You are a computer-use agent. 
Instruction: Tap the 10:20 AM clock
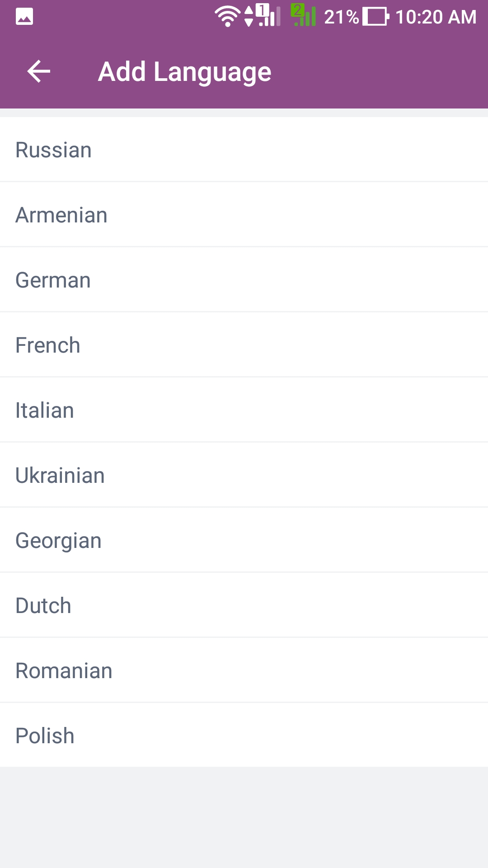click(x=436, y=17)
